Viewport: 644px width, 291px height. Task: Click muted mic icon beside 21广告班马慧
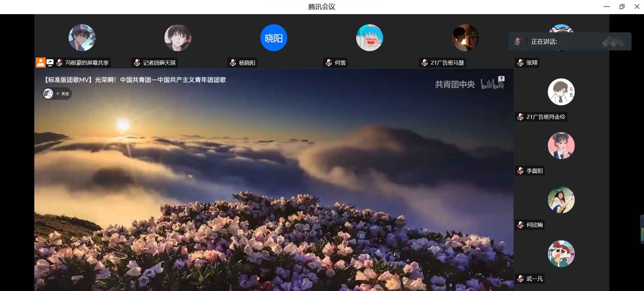pos(424,63)
